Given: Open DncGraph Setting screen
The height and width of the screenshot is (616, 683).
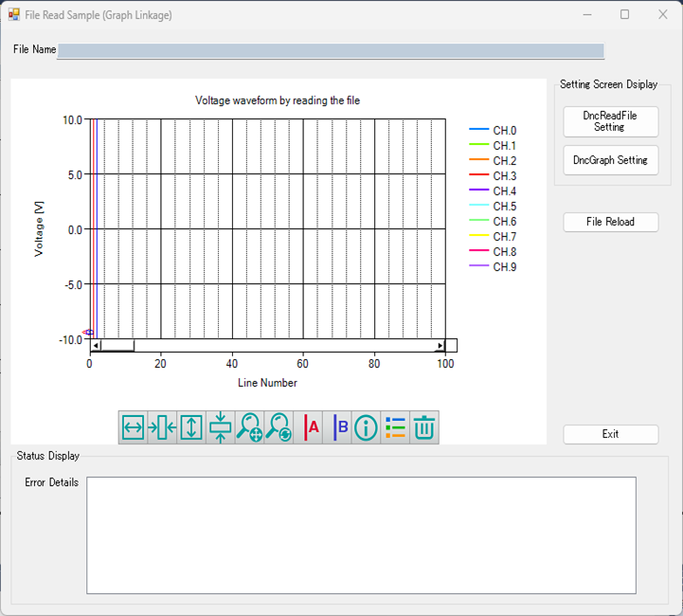Looking at the screenshot, I should click(x=610, y=160).
